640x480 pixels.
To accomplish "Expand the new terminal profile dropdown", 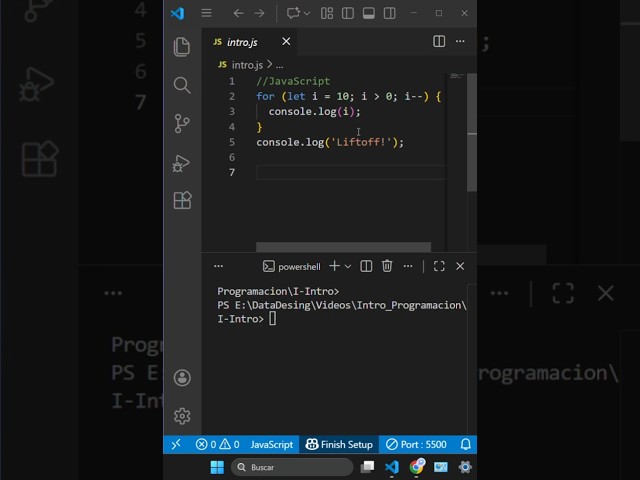I will [x=348, y=267].
